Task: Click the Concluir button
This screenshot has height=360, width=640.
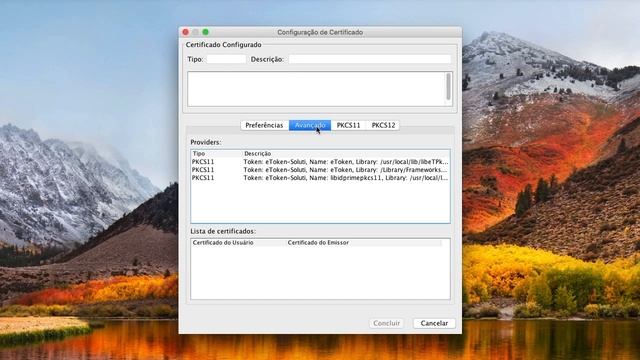Action: pyautogui.click(x=386, y=323)
